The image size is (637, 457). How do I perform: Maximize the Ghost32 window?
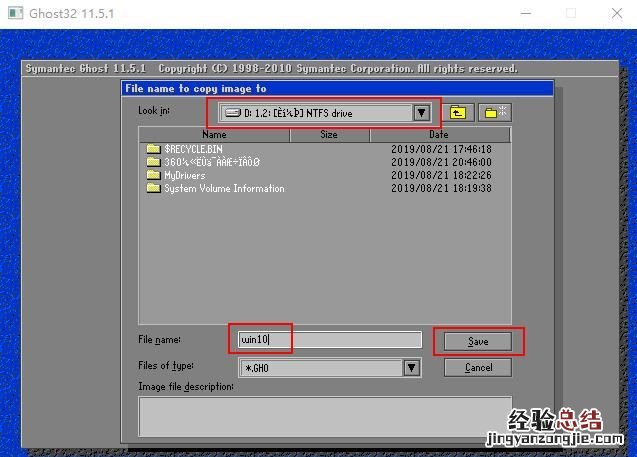[x=571, y=14]
